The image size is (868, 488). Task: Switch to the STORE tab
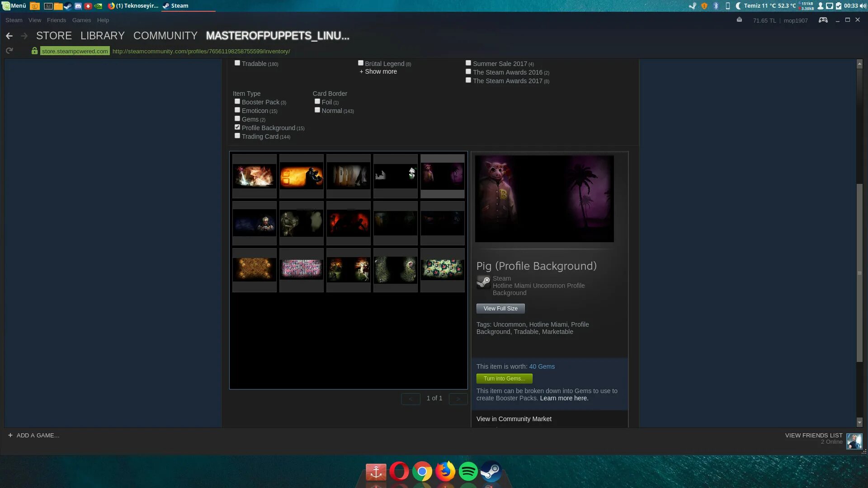54,36
